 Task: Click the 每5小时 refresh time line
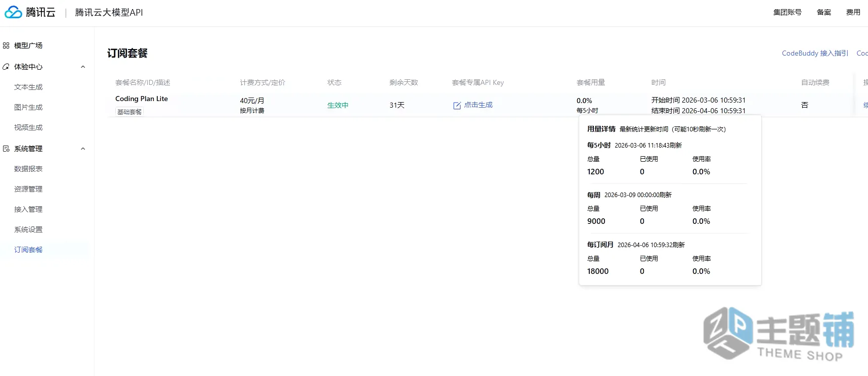tap(634, 145)
